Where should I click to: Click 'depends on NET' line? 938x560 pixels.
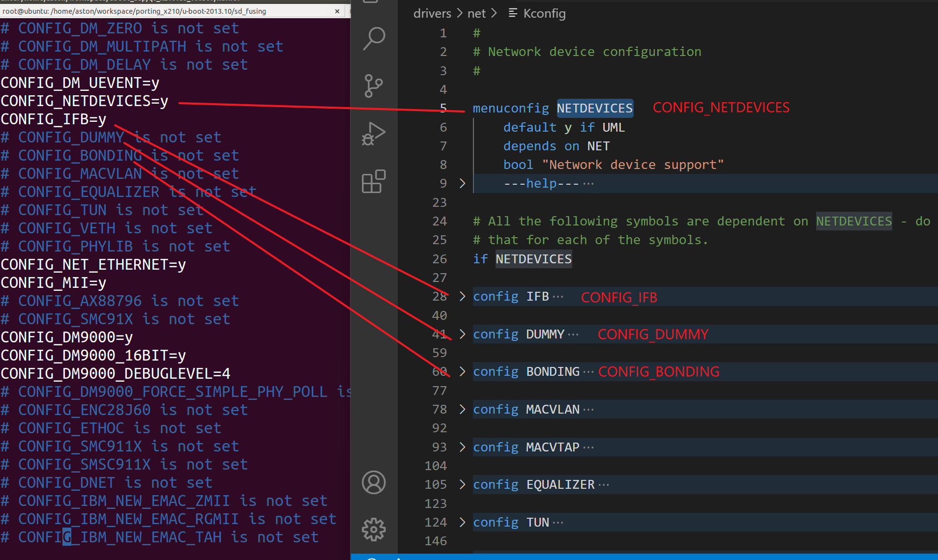(557, 146)
